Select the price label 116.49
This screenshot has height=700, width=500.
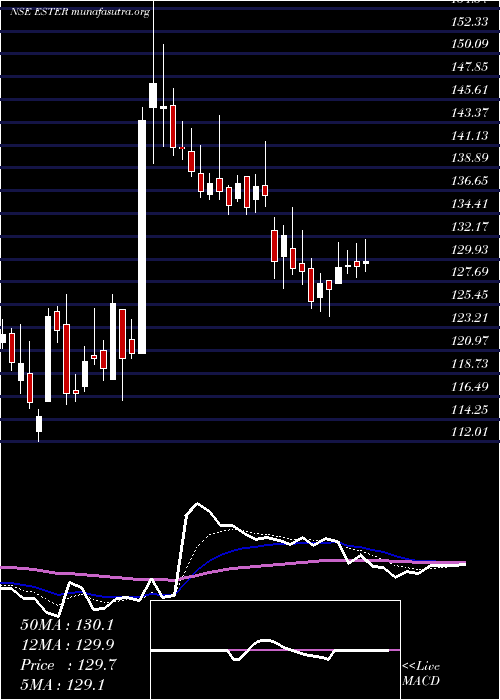point(469,386)
